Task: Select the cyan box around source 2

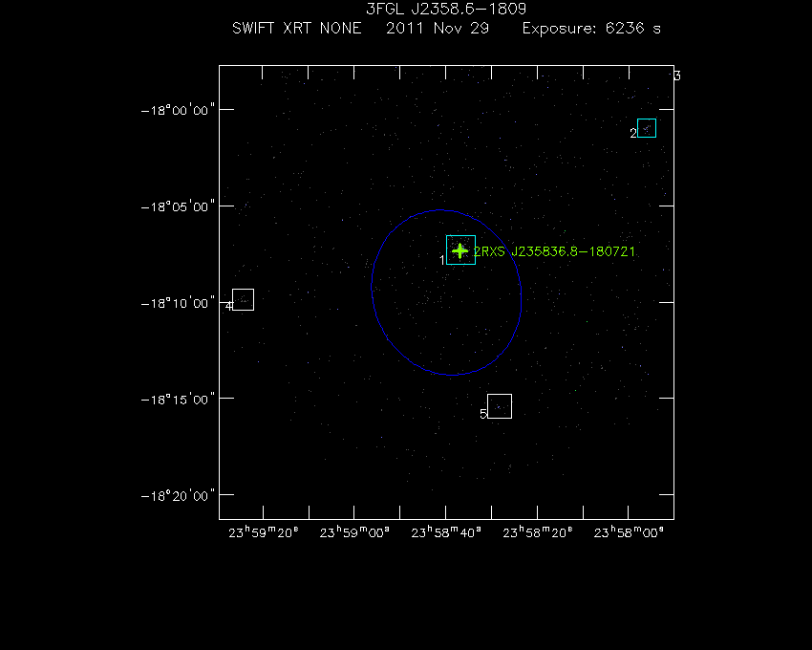Action: [647, 128]
